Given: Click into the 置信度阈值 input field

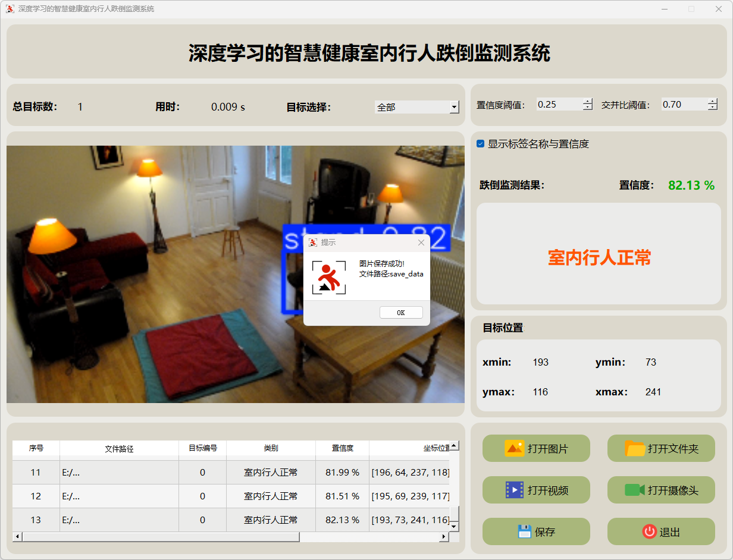Looking at the screenshot, I should tap(558, 105).
